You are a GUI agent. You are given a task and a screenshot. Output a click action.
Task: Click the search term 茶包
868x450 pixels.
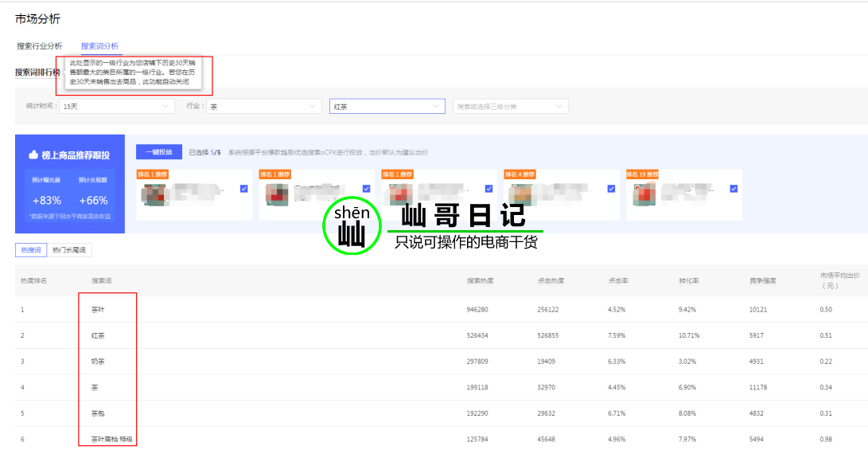(x=98, y=413)
